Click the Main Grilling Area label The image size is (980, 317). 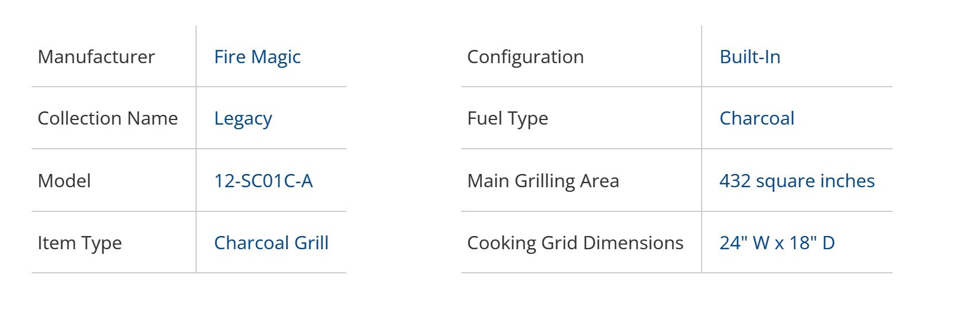tap(543, 181)
